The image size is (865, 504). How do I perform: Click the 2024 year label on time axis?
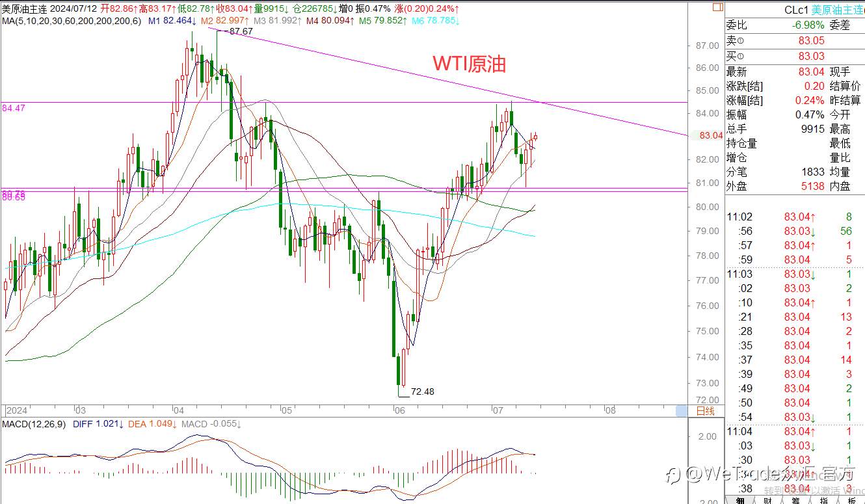pos(16,411)
